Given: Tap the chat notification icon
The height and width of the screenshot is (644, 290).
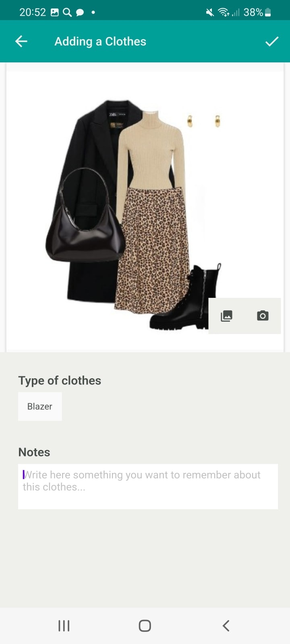Looking at the screenshot, I should (x=80, y=12).
